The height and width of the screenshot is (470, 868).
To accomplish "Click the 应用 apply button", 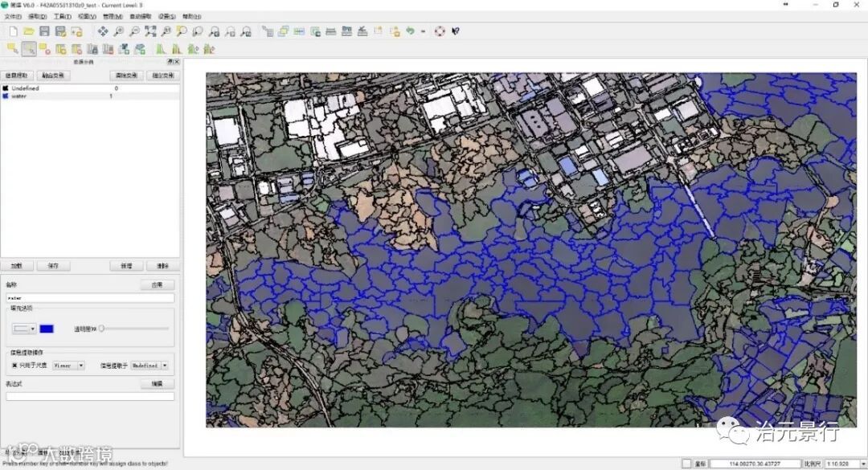I will (158, 284).
